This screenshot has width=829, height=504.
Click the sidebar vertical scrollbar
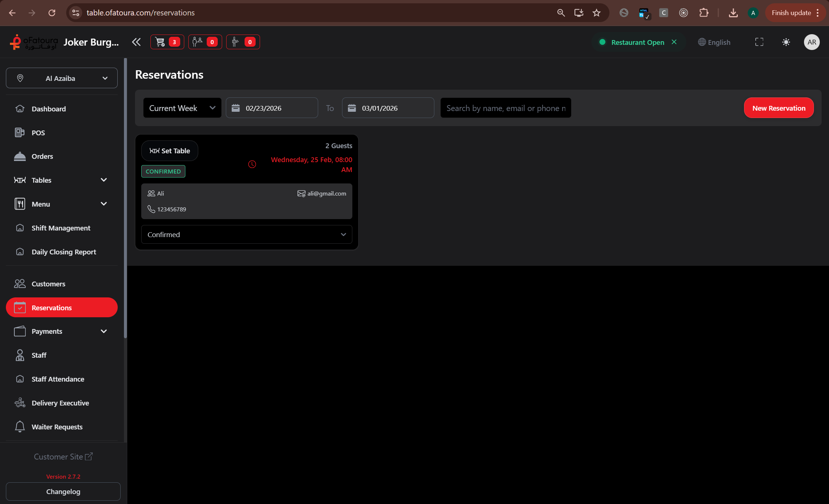(x=125, y=199)
